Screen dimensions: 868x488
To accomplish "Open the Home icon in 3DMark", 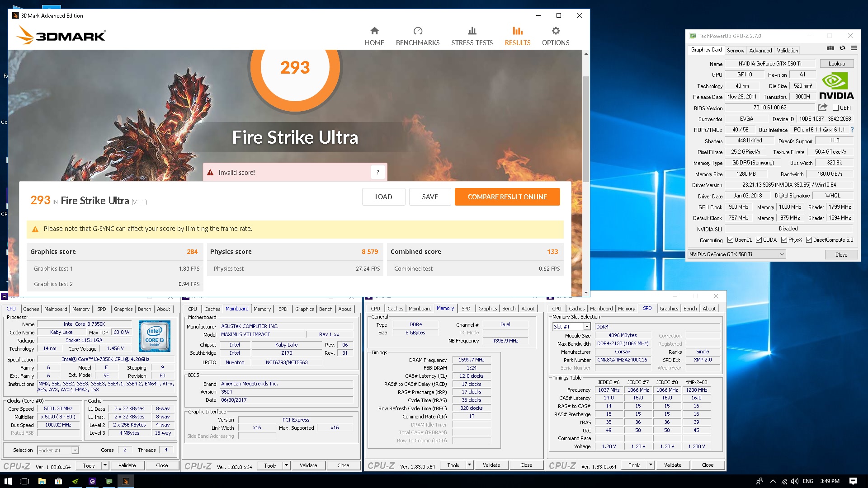I will tap(374, 31).
